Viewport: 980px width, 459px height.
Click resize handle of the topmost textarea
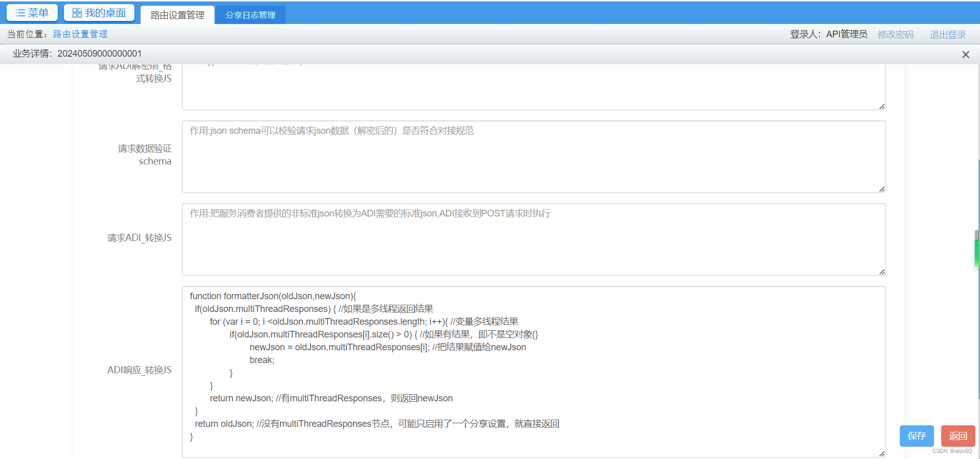point(881,106)
